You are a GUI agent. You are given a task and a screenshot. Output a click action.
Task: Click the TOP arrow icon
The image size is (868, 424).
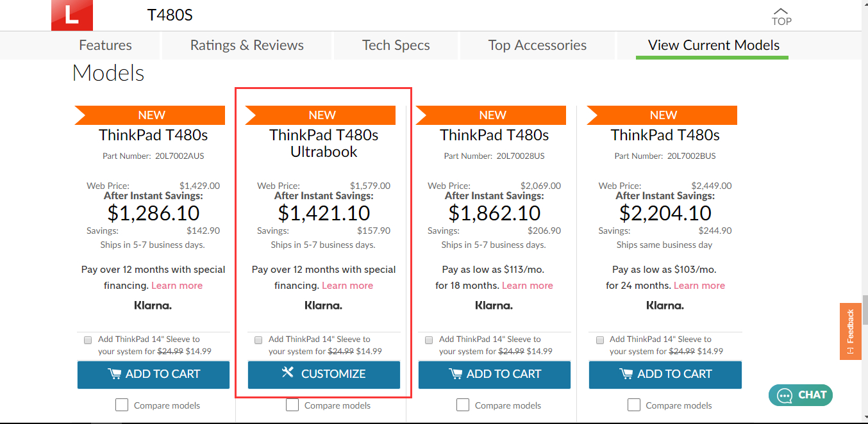(x=781, y=16)
